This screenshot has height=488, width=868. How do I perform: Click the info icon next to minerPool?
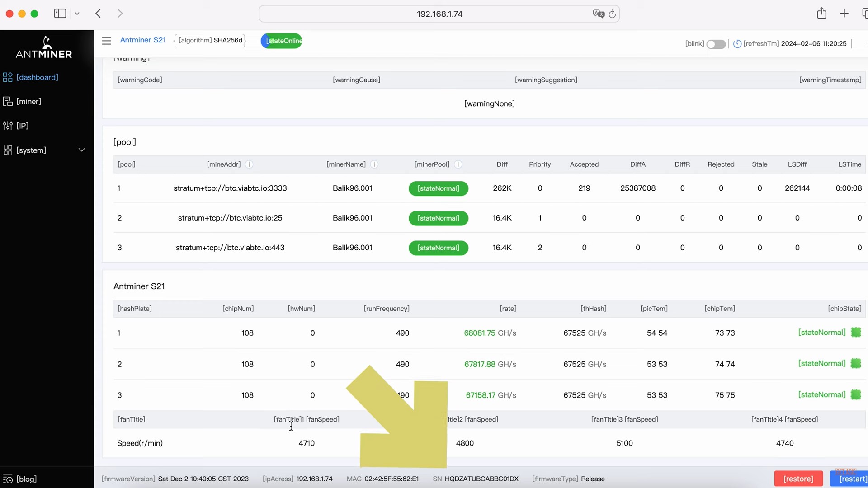point(458,164)
